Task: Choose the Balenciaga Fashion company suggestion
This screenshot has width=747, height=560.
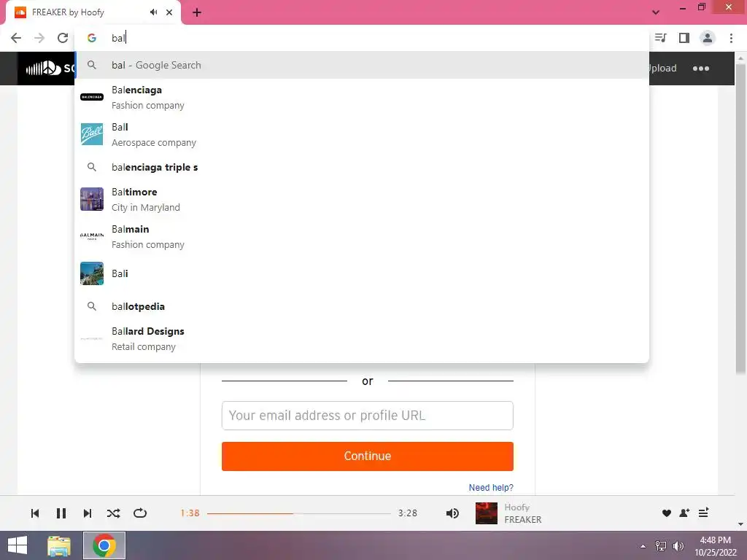Action: pos(362,98)
